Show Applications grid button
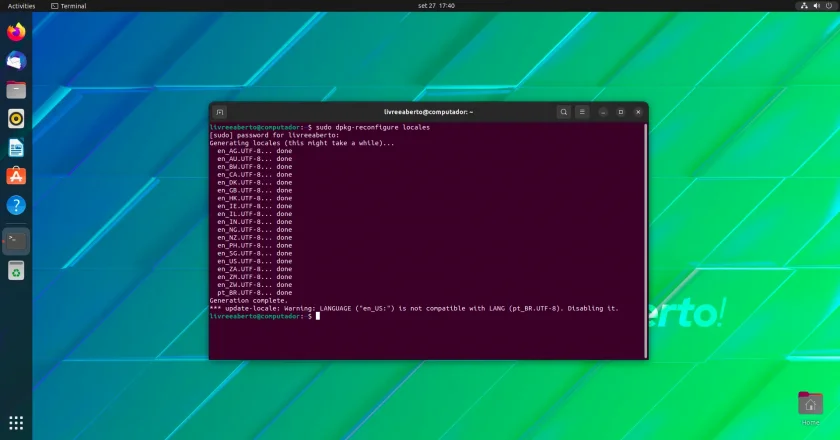The image size is (840, 440). click(x=16, y=423)
